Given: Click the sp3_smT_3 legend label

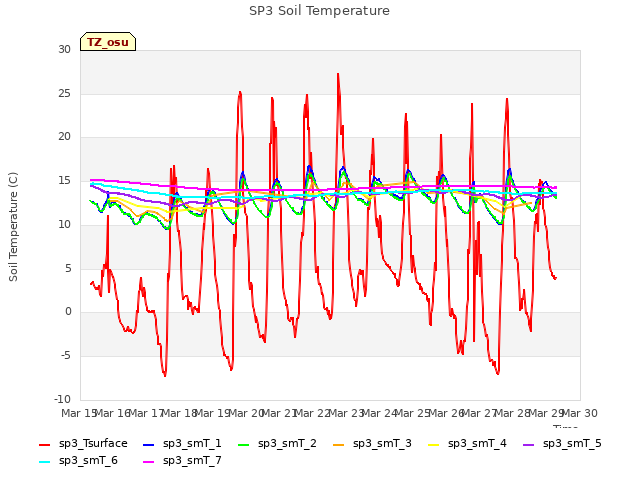Looking at the screenshot, I should pos(382,443).
